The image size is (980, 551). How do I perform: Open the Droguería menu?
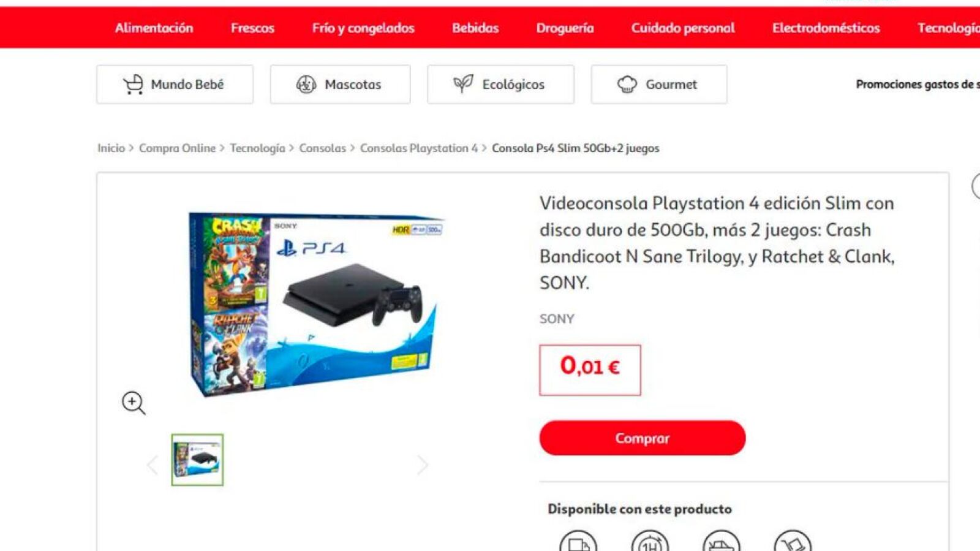click(x=565, y=28)
